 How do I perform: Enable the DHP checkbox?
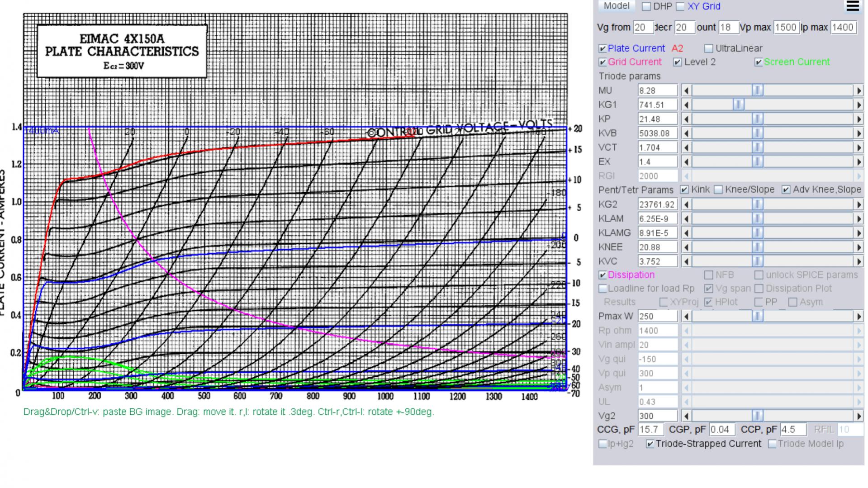[x=646, y=6]
